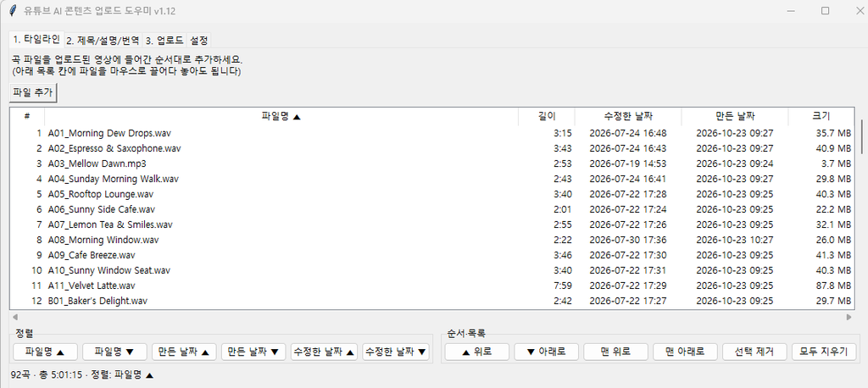Go to the 3. 업로드 tab
The image size is (868, 388).
pyautogui.click(x=164, y=41)
